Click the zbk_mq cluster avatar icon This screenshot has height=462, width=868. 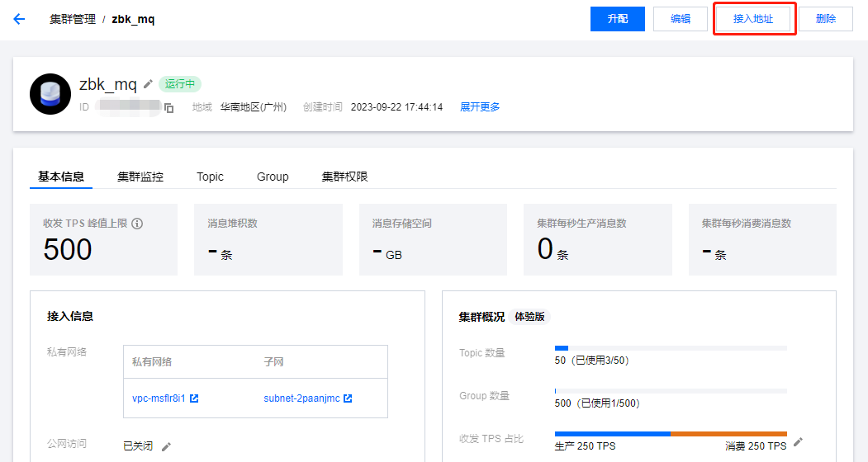(x=50, y=94)
